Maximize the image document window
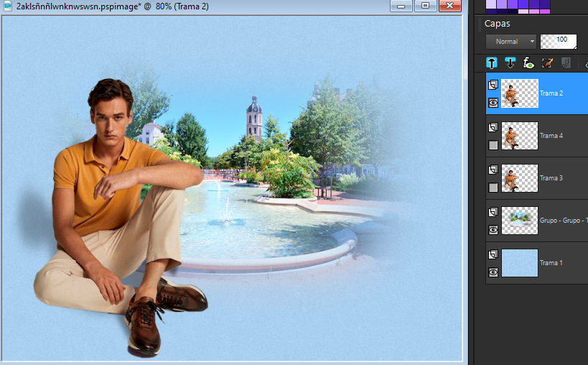The width and height of the screenshot is (588, 365). point(425,6)
